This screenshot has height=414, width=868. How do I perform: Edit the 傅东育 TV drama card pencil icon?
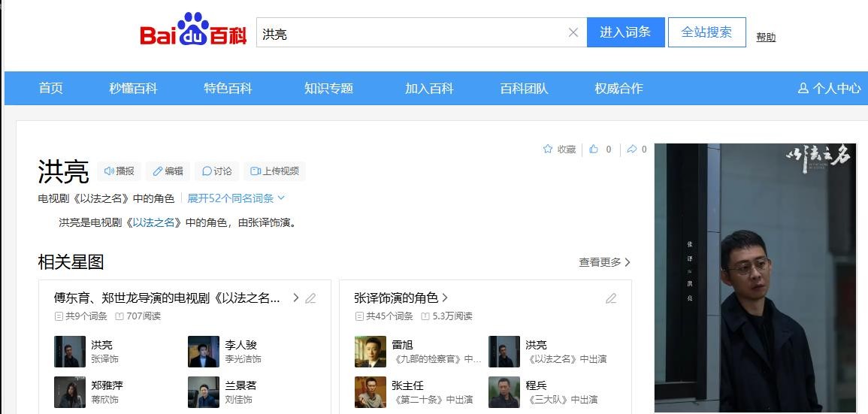pyautogui.click(x=310, y=298)
